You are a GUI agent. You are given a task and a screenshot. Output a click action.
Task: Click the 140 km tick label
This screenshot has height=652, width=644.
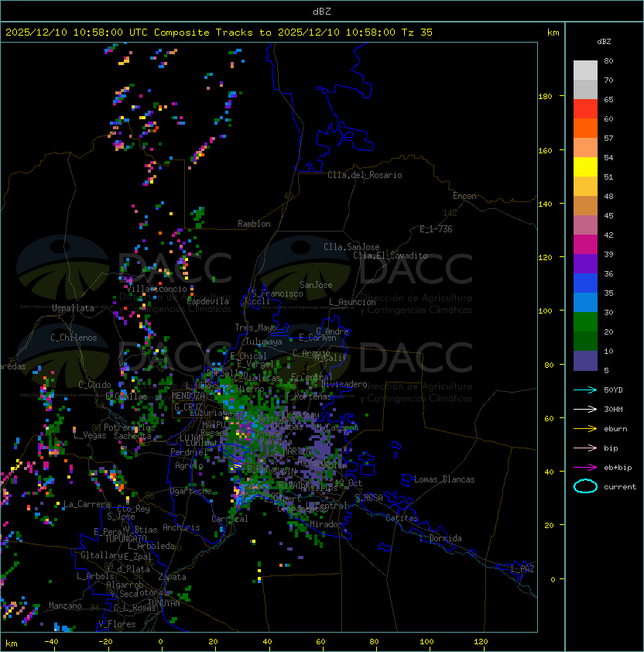click(x=545, y=204)
